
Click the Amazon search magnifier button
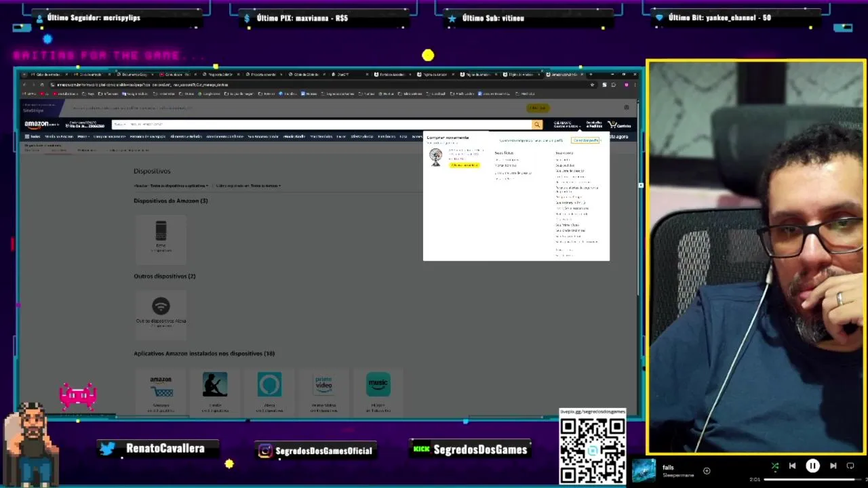click(537, 125)
